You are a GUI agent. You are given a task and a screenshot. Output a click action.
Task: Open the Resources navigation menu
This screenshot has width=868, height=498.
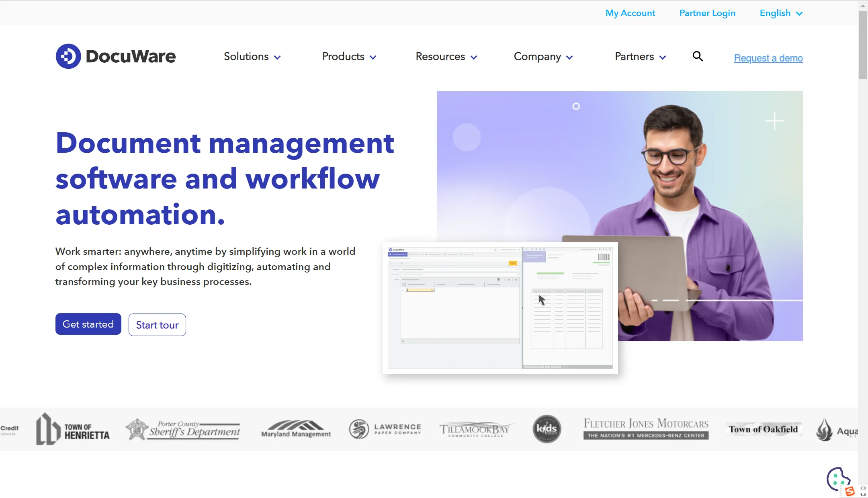pyautogui.click(x=446, y=57)
